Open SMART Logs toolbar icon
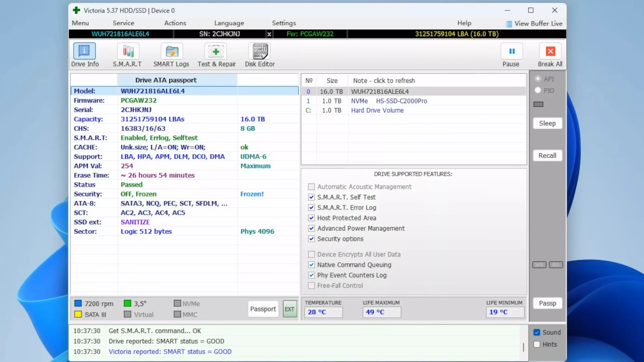Image resolution: width=644 pixels, height=362 pixels. (172, 51)
